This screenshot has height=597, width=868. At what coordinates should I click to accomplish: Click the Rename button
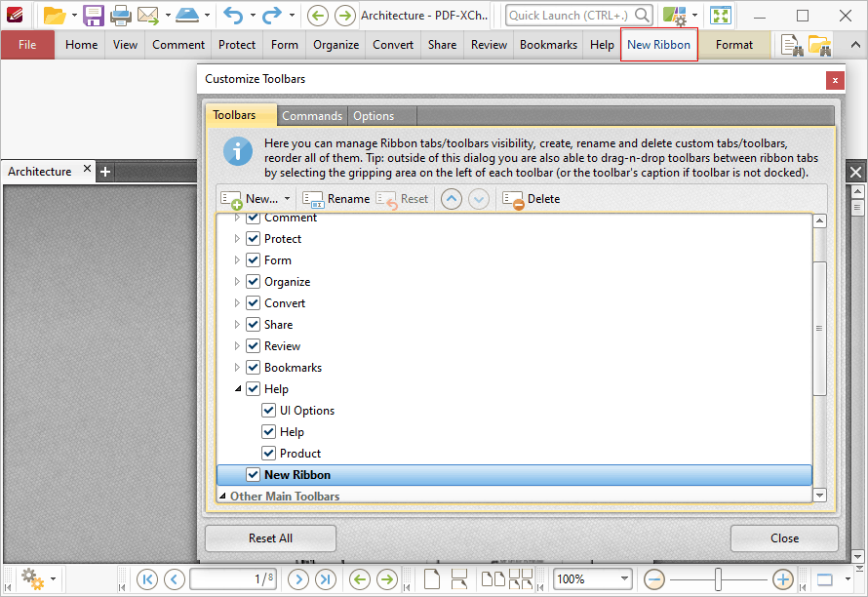pos(336,199)
